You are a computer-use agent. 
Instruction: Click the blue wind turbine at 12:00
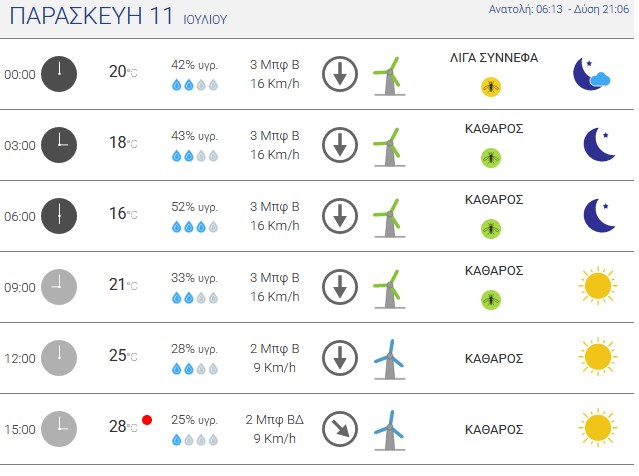pos(389,359)
